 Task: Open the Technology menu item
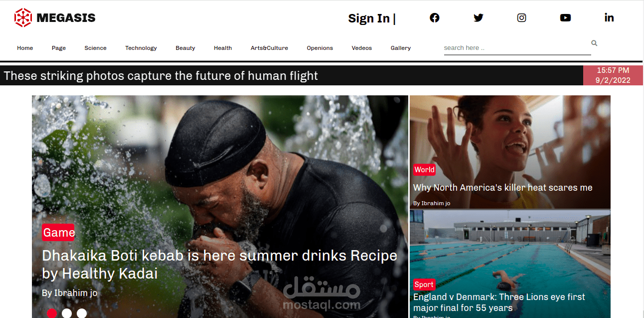pyautogui.click(x=141, y=48)
